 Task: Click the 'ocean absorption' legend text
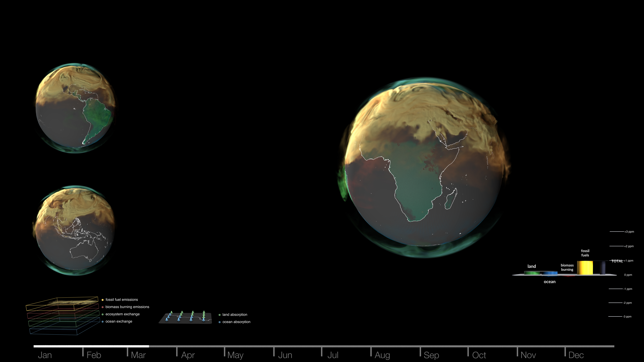pyautogui.click(x=236, y=322)
